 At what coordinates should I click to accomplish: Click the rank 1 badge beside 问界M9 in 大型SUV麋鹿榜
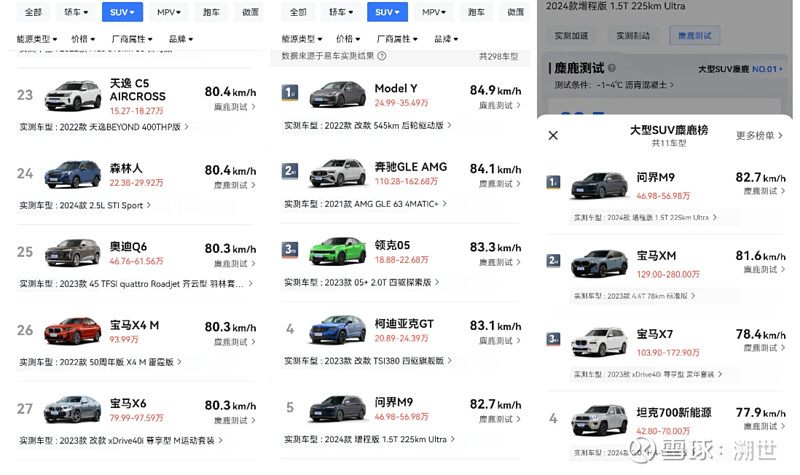(x=553, y=182)
